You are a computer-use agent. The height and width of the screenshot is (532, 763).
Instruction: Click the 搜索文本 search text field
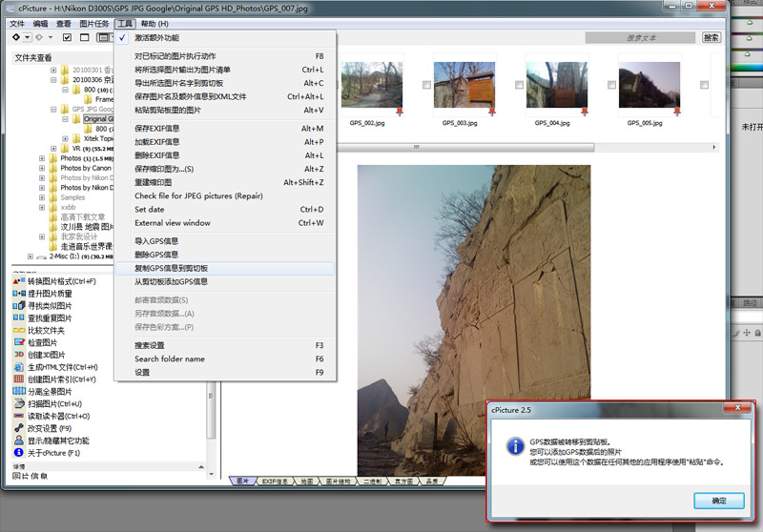(649, 37)
